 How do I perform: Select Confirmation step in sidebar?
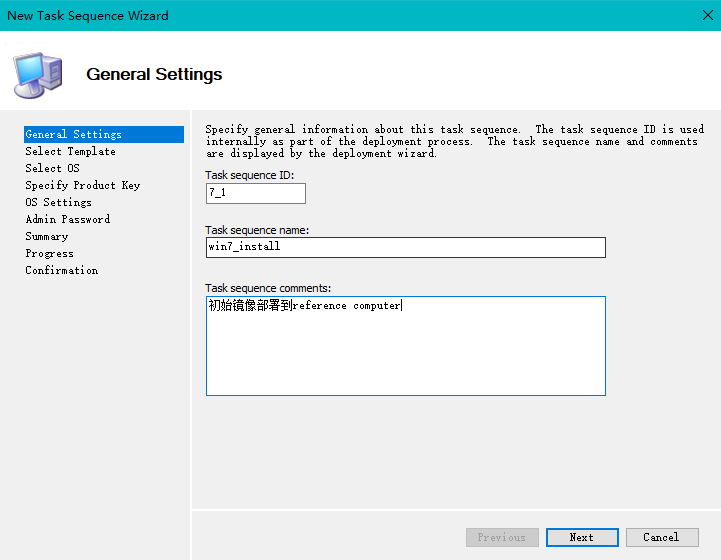coord(62,270)
